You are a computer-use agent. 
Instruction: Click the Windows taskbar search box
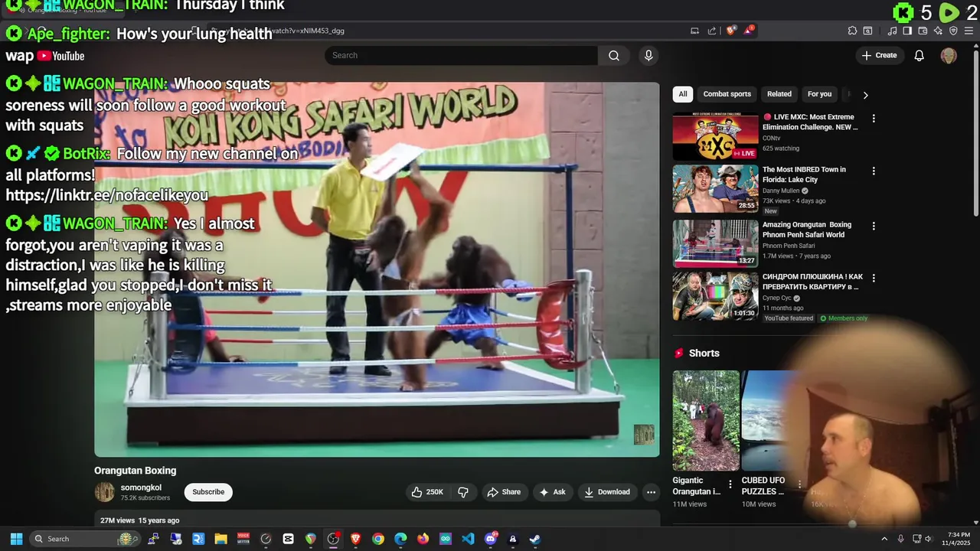tap(83, 539)
